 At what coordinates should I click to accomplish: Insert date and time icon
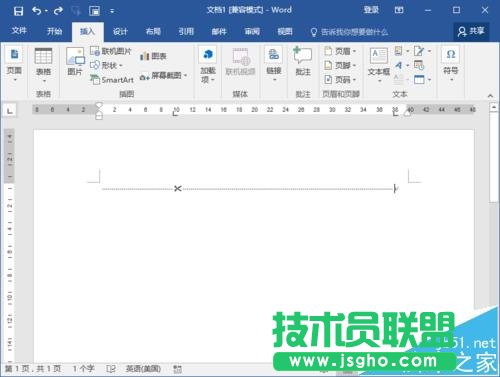[x=419, y=65]
